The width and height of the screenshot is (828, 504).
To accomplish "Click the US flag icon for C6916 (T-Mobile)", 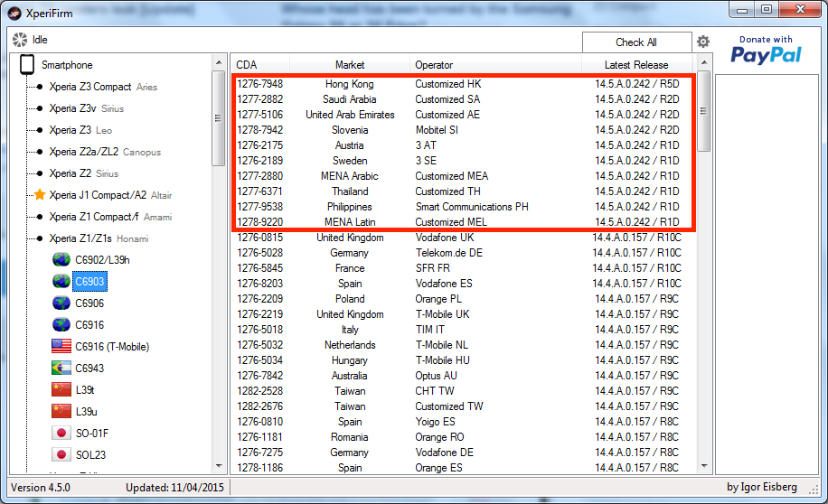I will coord(61,346).
